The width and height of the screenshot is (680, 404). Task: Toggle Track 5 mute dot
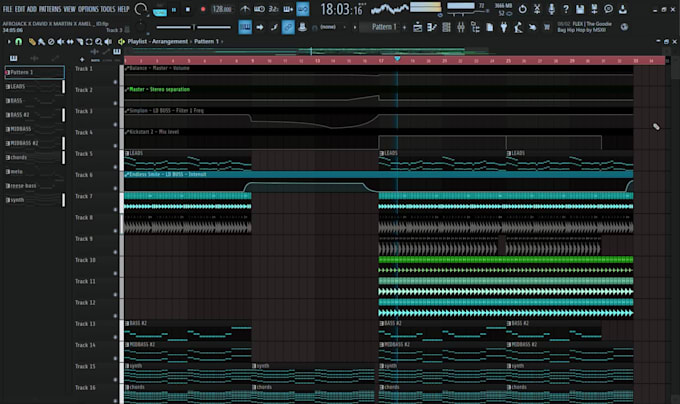tap(115, 166)
